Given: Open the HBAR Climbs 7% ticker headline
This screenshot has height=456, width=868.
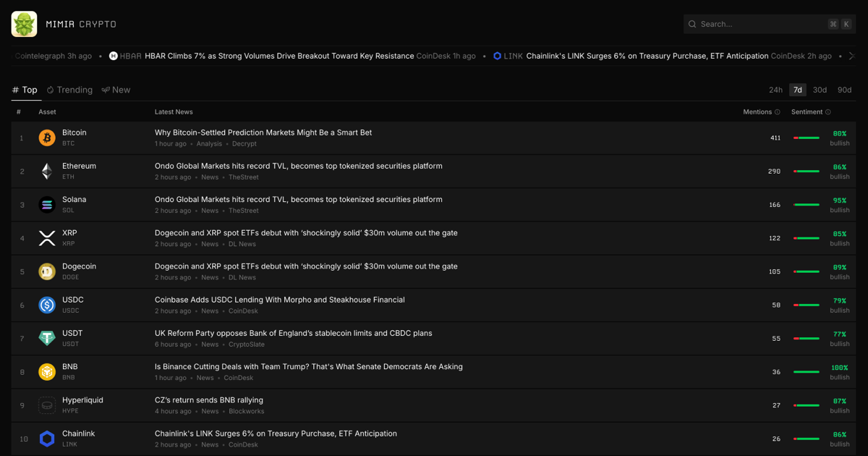Looking at the screenshot, I should (x=279, y=56).
